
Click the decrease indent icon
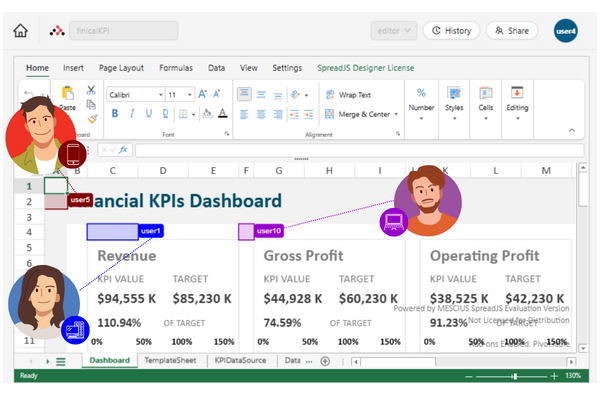(x=294, y=114)
